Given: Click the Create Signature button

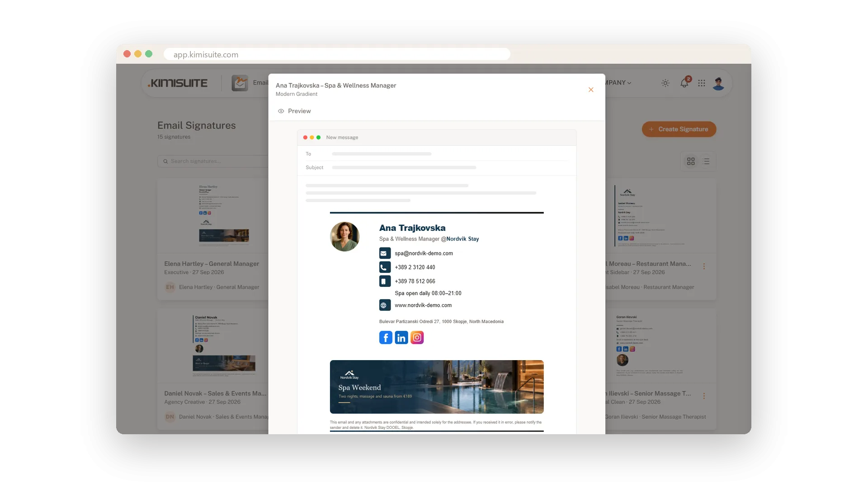Looking at the screenshot, I should tap(679, 129).
